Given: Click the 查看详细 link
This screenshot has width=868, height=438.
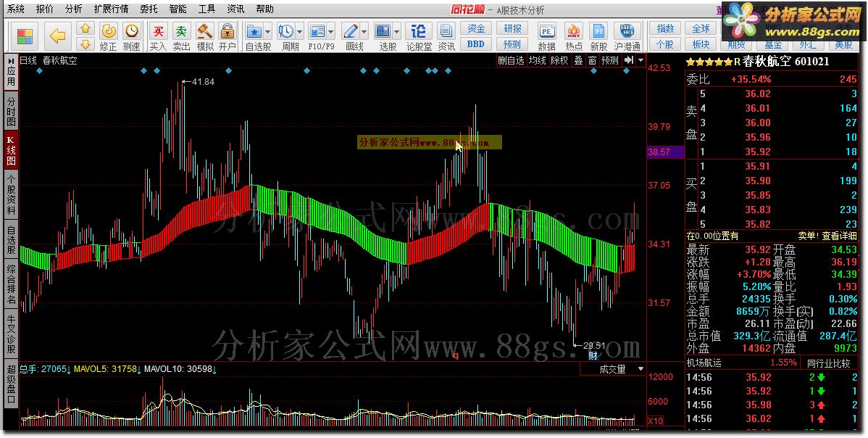Looking at the screenshot, I should [x=839, y=236].
